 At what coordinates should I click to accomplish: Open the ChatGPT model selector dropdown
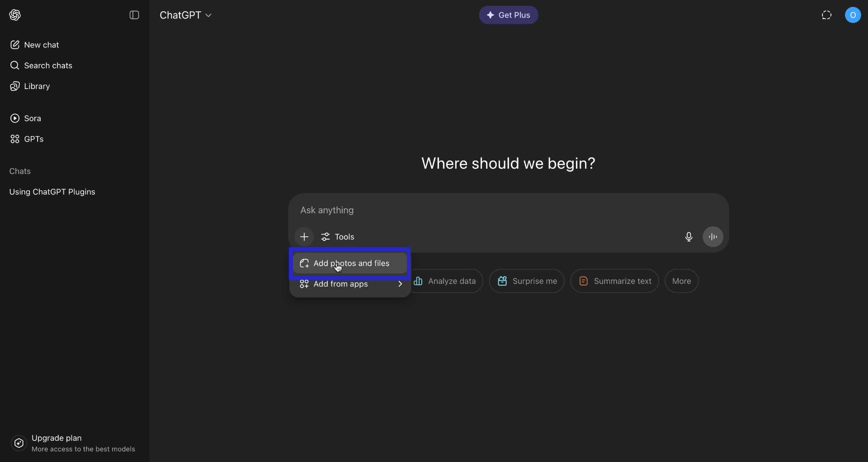tap(185, 15)
